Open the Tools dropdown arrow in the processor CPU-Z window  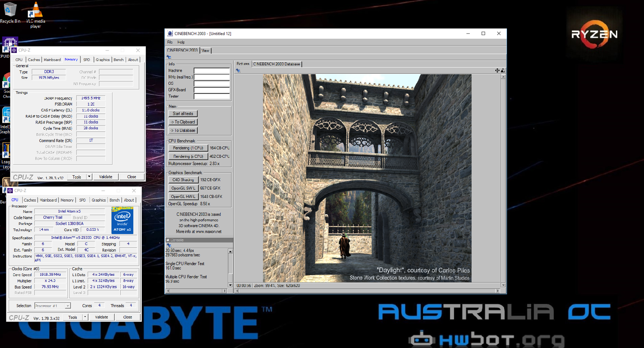[x=85, y=317]
